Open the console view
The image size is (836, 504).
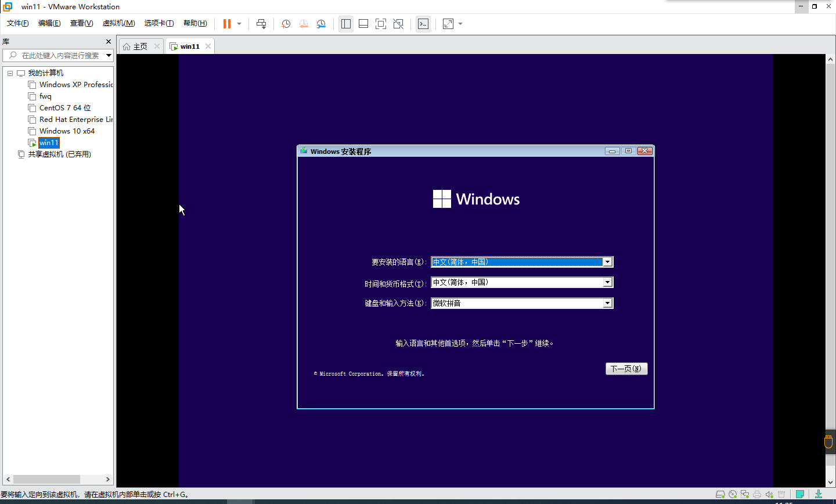tap(423, 24)
